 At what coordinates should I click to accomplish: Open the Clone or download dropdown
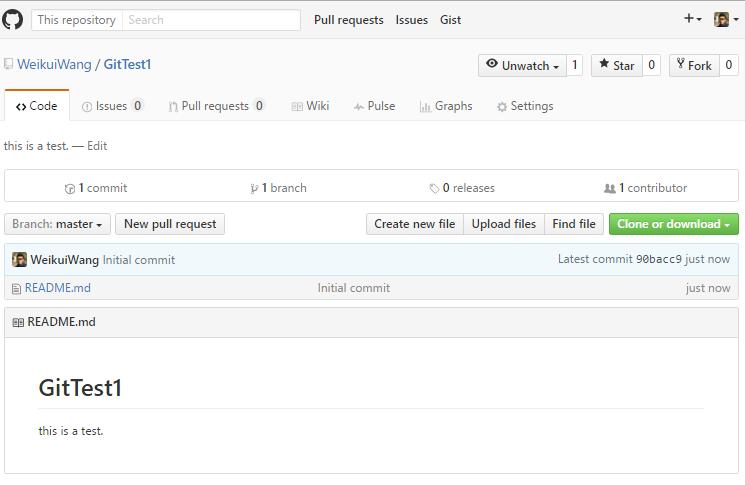point(673,224)
